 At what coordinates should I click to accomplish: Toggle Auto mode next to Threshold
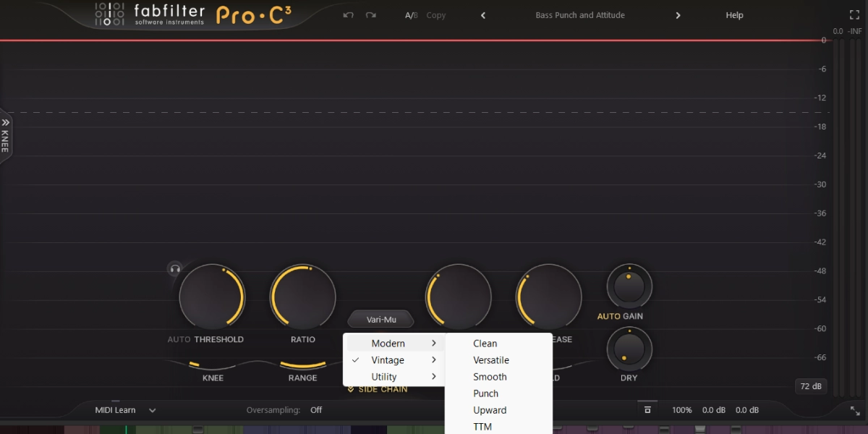click(179, 339)
